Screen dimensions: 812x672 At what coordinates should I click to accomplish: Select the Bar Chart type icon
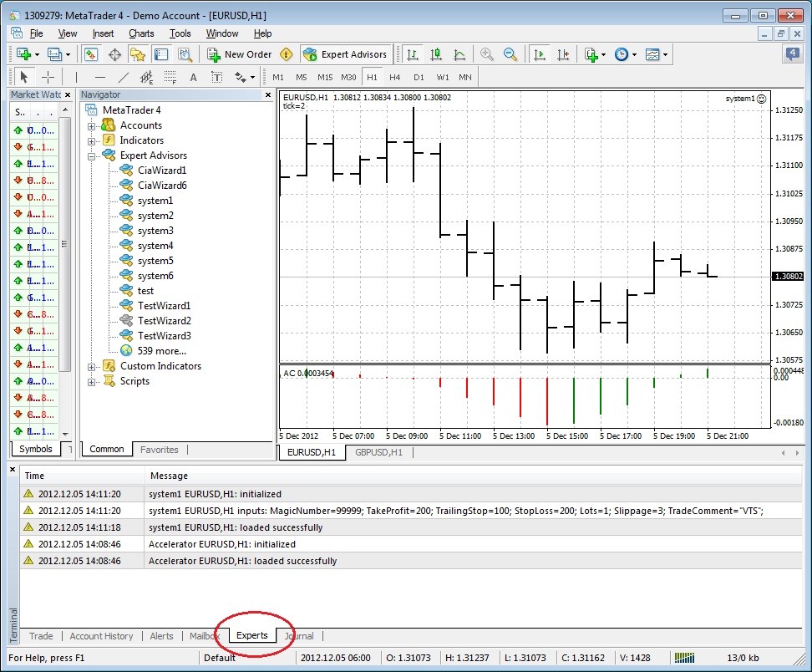click(x=412, y=54)
